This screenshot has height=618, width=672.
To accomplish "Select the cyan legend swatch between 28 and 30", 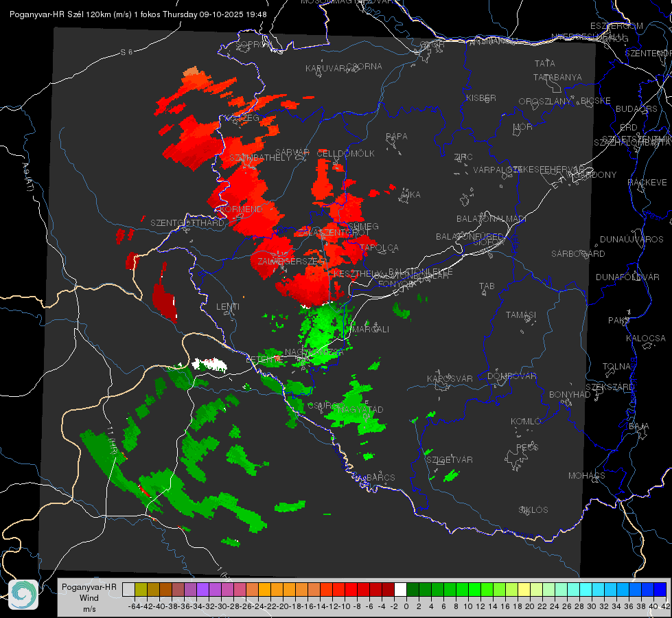I will pyautogui.click(x=586, y=589).
